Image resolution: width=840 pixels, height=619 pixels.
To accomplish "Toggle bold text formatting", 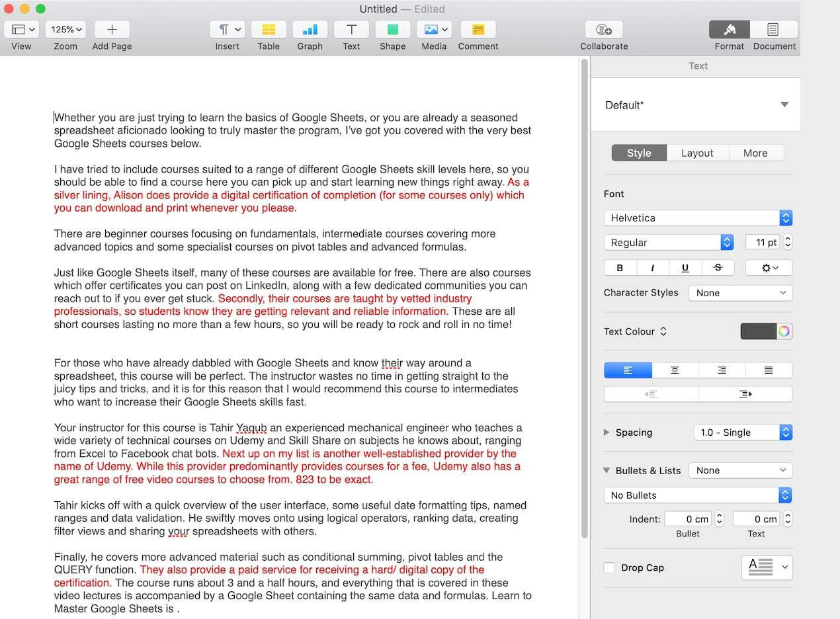I will 620,267.
